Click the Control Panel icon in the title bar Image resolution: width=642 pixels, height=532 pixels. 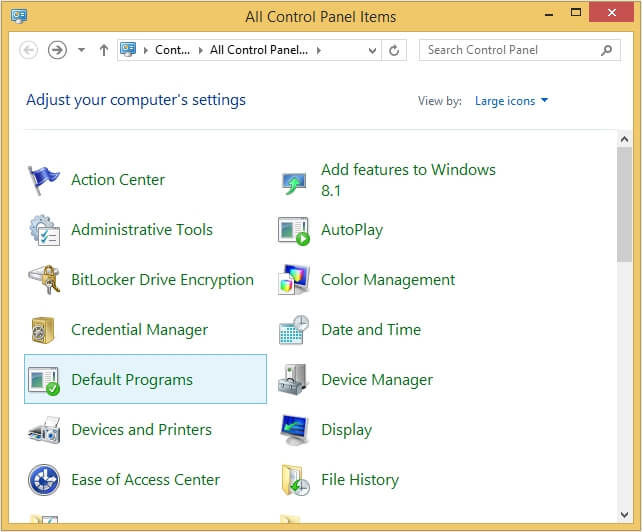pos(19,16)
